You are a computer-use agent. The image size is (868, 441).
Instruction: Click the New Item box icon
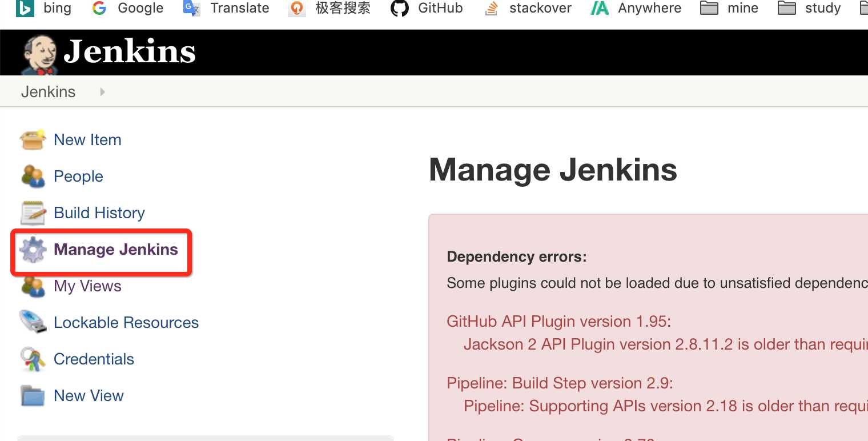33,139
